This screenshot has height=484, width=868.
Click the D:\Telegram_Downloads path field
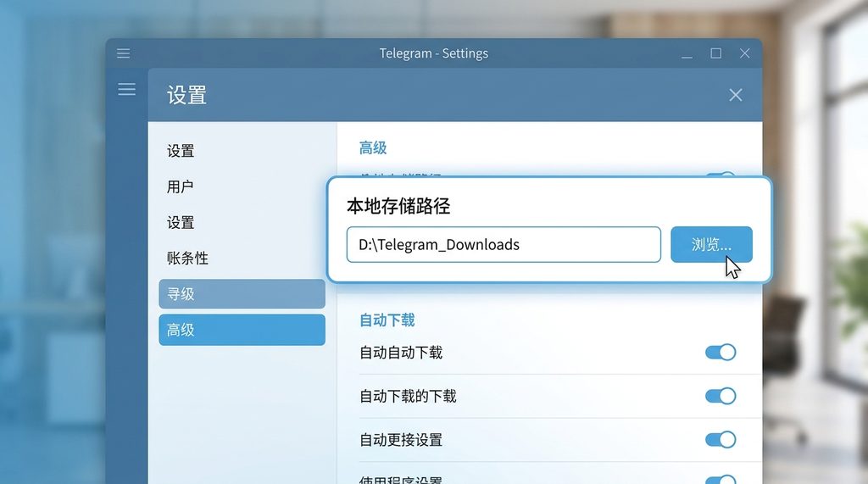click(504, 244)
